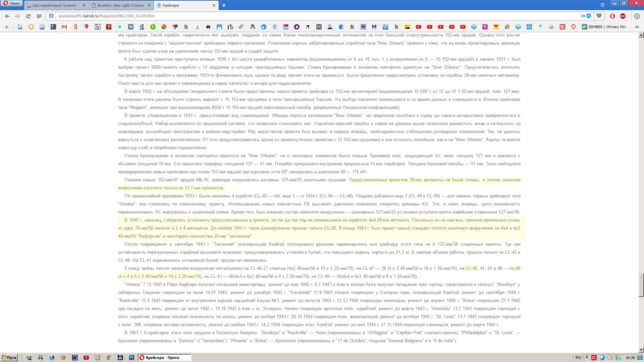Add page to bookmarks with heart icon
Image resolution: width=644 pixels, height=362 pixels.
click(599, 16)
